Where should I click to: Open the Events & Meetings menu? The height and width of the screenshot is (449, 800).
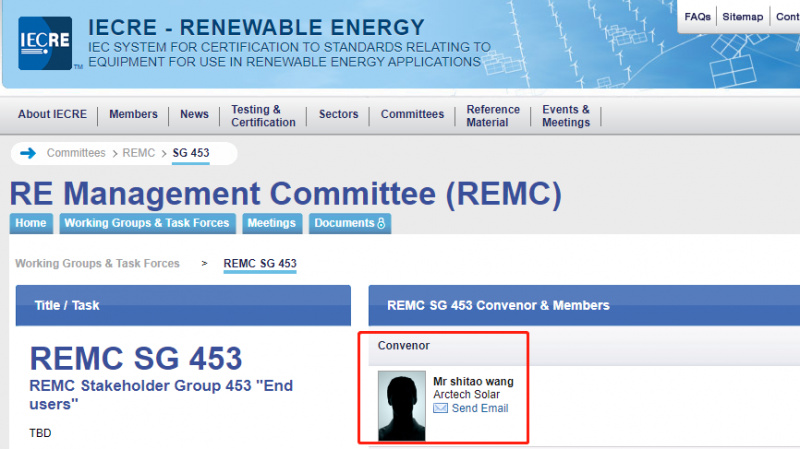[x=566, y=116]
